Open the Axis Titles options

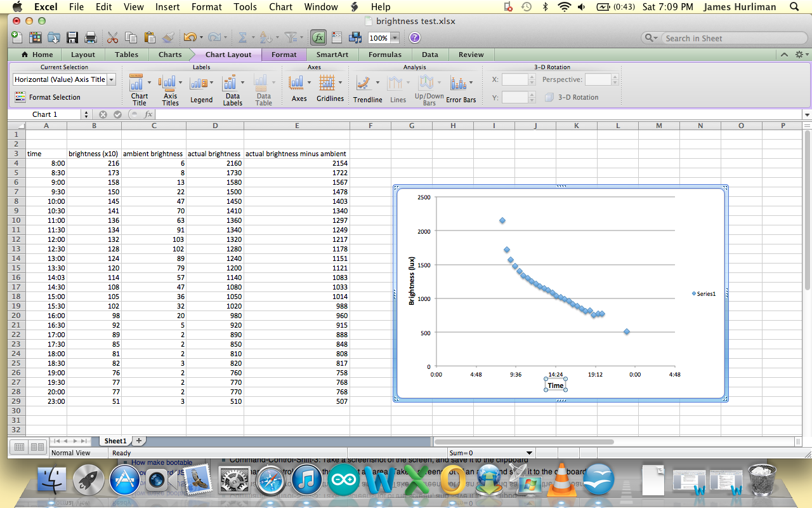point(170,90)
